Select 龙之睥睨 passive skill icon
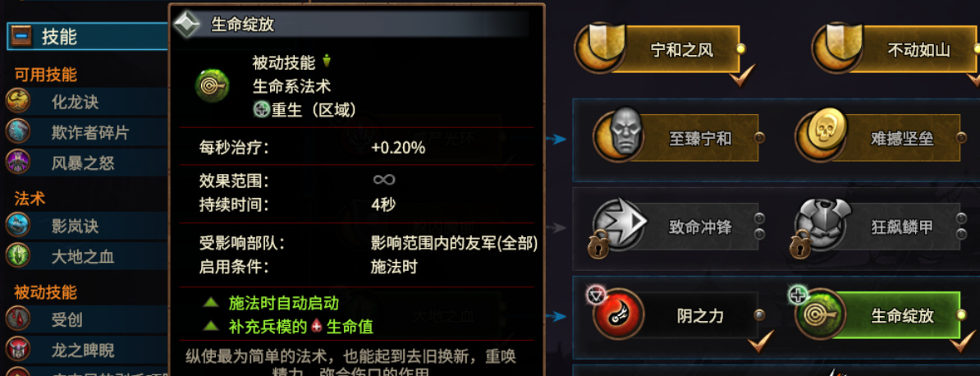 (x=18, y=351)
